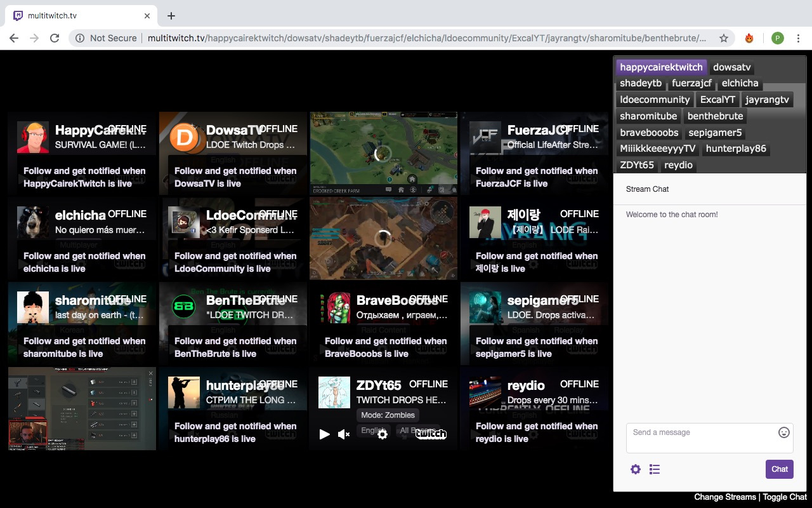Open the reydio chat tab
Image resolution: width=812 pixels, height=508 pixels.
(679, 165)
